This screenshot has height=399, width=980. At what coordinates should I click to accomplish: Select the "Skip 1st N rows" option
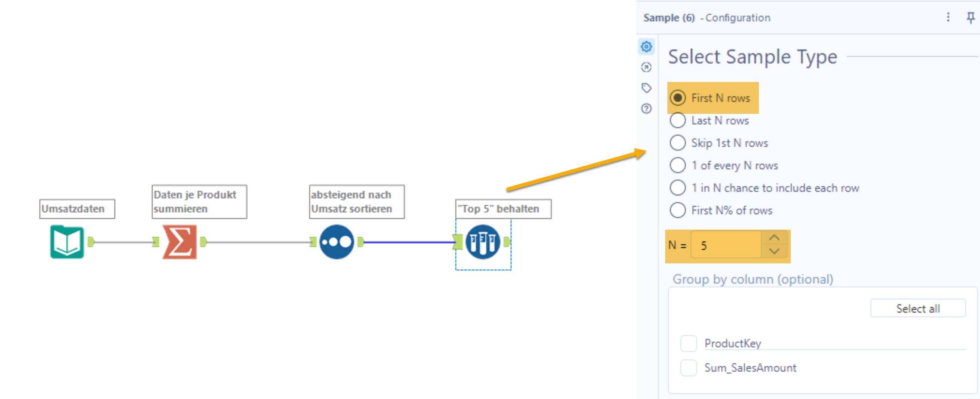(678, 143)
